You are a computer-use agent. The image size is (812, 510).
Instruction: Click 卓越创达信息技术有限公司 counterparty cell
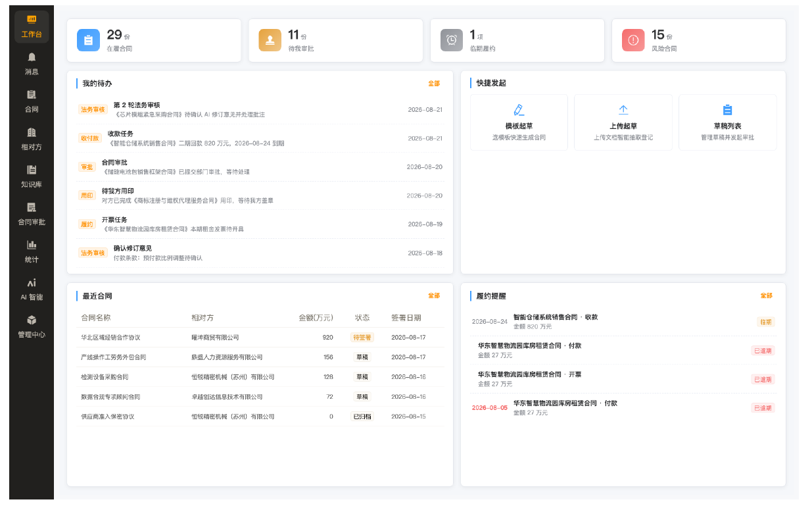coord(227,397)
